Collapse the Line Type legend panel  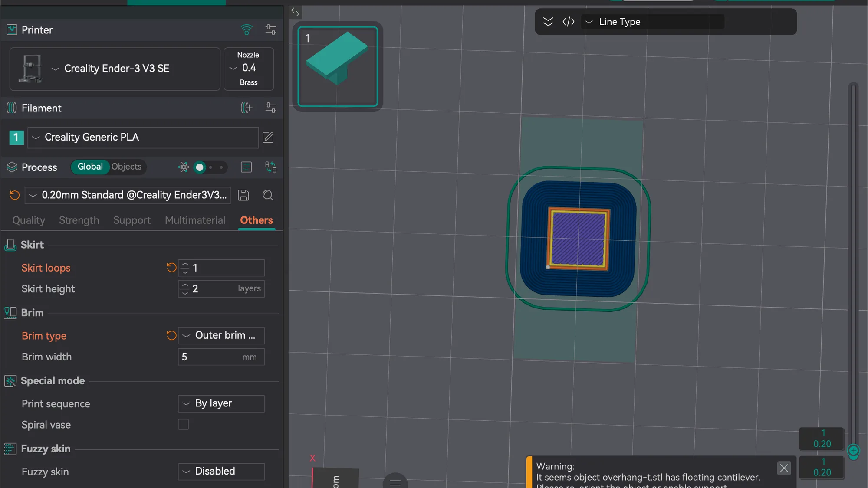[548, 22]
